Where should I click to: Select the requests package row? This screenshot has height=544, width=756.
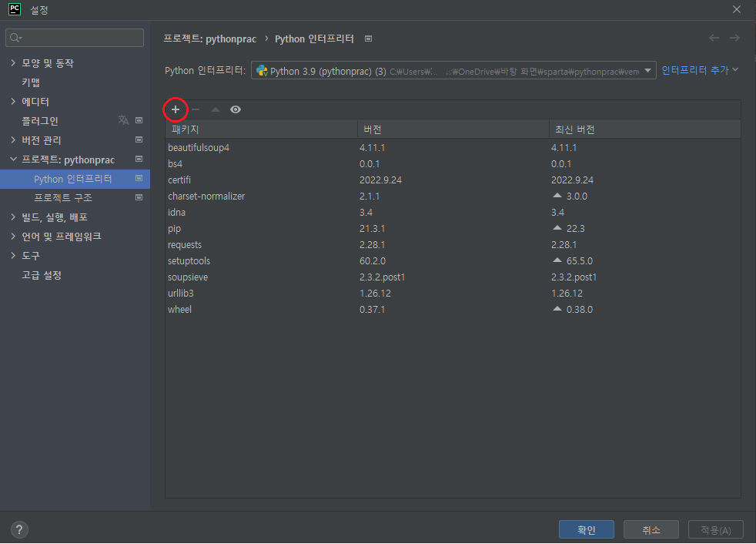(453, 245)
